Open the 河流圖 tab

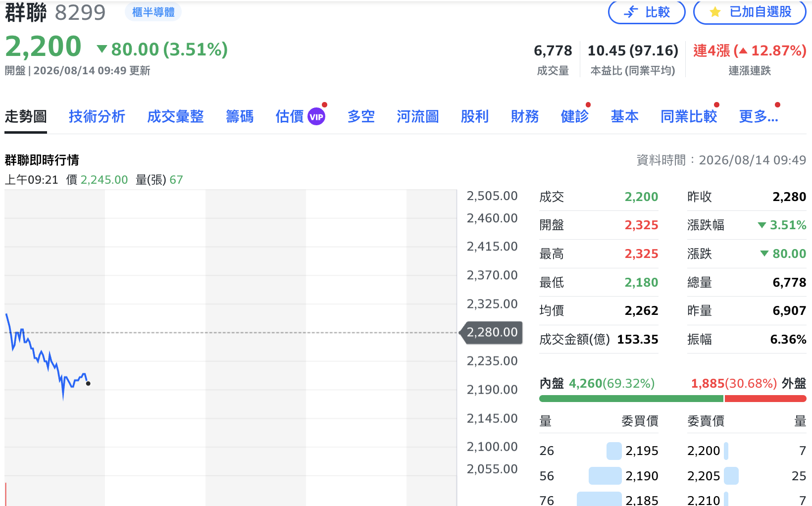tap(418, 117)
